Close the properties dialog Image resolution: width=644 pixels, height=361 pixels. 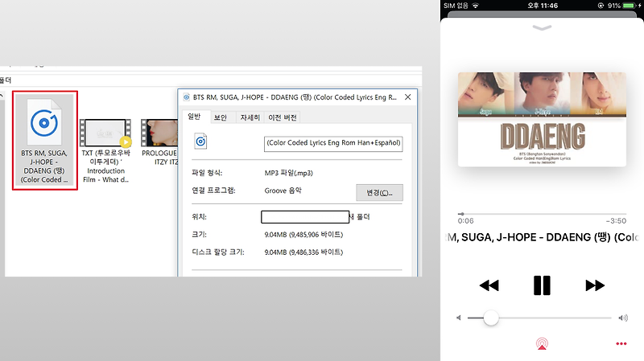[407, 97]
